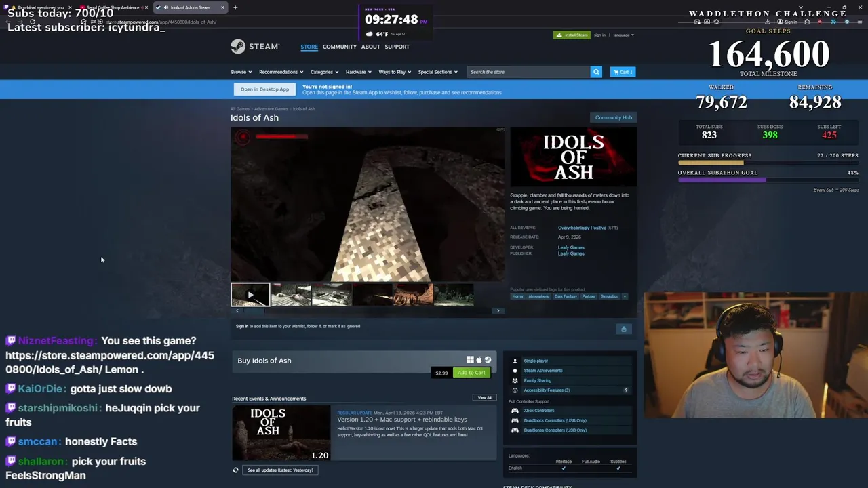Viewport: 868px width, 488px height.
Task: Click the accessibility help question mark
Action: (x=626, y=390)
